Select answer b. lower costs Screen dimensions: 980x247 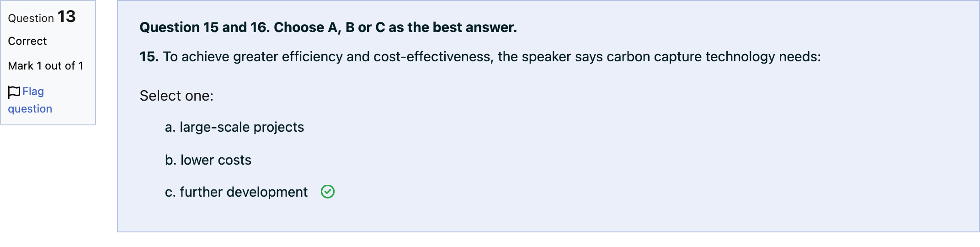point(208,160)
